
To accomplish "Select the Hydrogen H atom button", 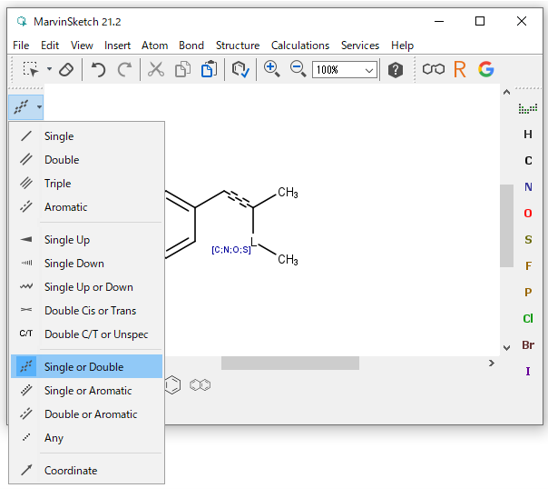I will pyautogui.click(x=528, y=134).
